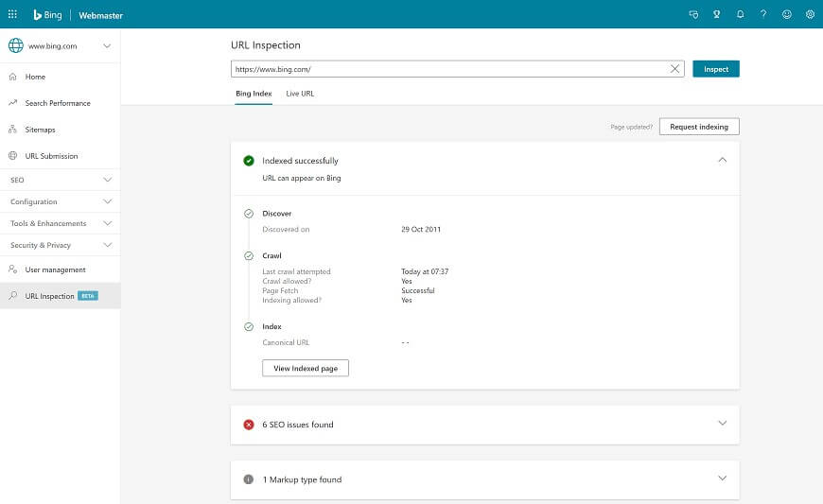Viewport: 823px width, 504px height.
Task: Click the globe icon beside www.bing.com
Action: (16, 45)
